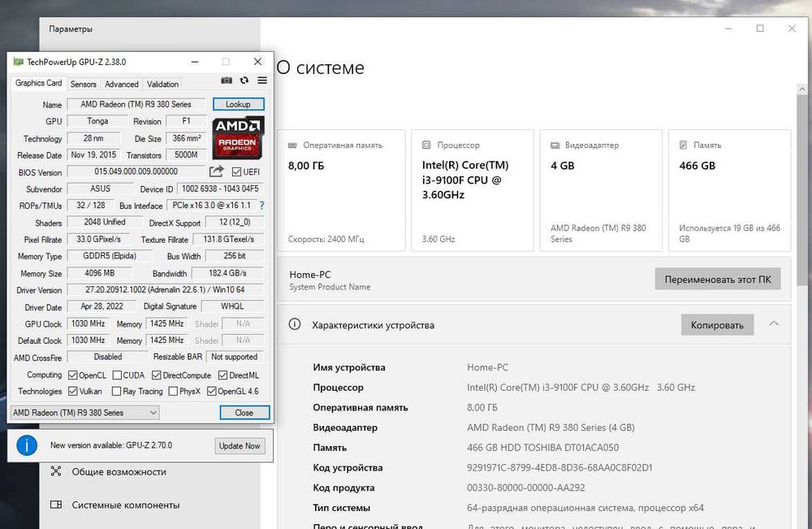
Task: Select Системные компоненты in settings sidebar
Action: tap(126, 505)
